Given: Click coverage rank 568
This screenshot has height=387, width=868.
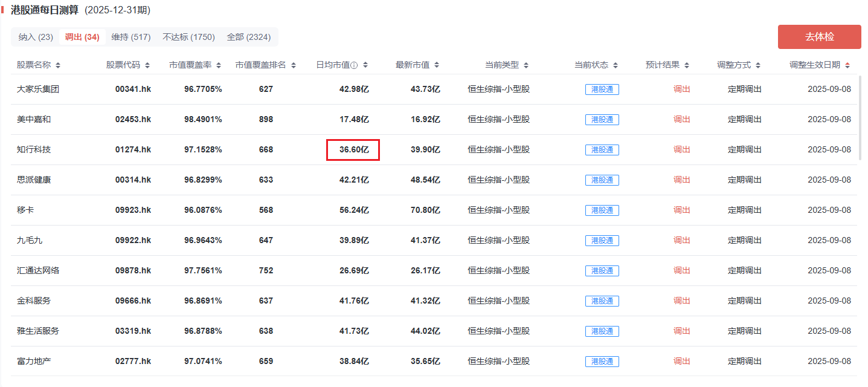Looking at the screenshot, I should [266, 210].
